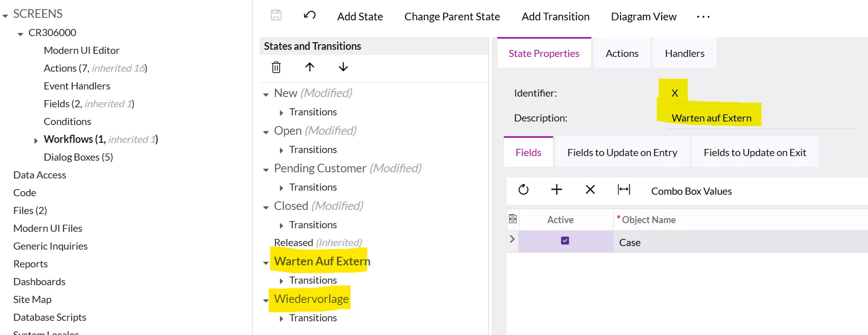Delete selected state with trash icon
The width and height of the screenshot is (868, 335).
pyautogui.click(x=276, y=67)
